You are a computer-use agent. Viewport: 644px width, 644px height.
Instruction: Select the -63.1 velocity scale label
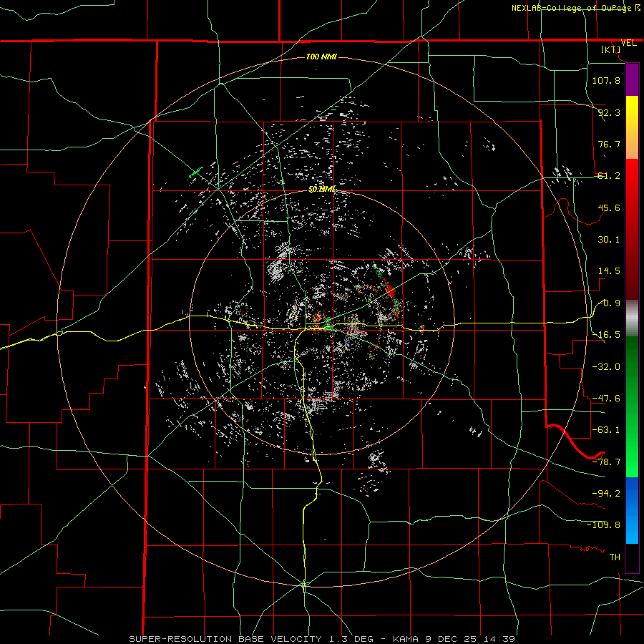tap(606, 430)
